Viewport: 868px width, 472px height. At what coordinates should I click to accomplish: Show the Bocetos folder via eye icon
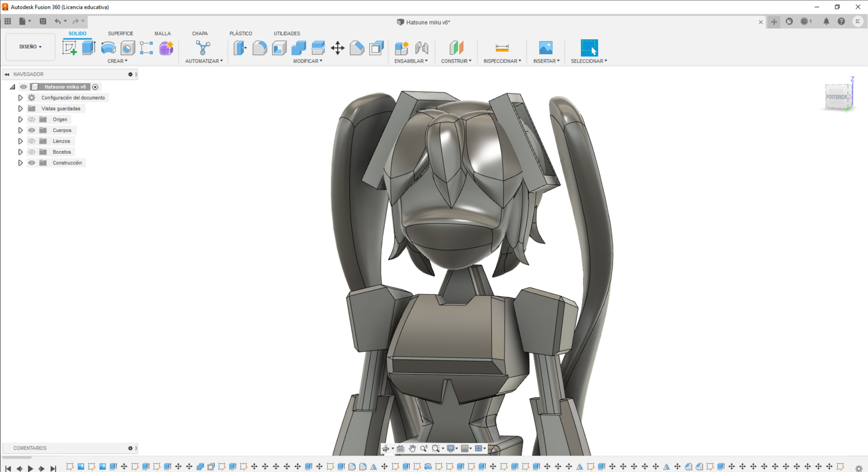click(32, 152)
